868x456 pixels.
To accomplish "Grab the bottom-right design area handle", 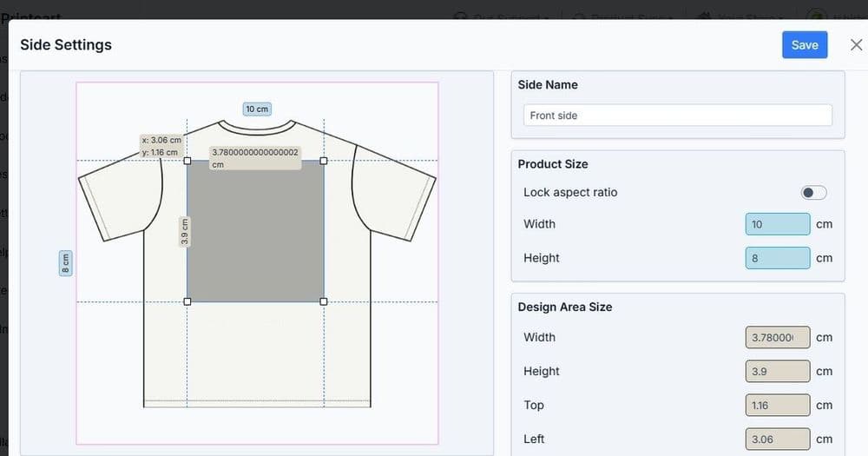I will pyautogui.click(x=323, y=301).
